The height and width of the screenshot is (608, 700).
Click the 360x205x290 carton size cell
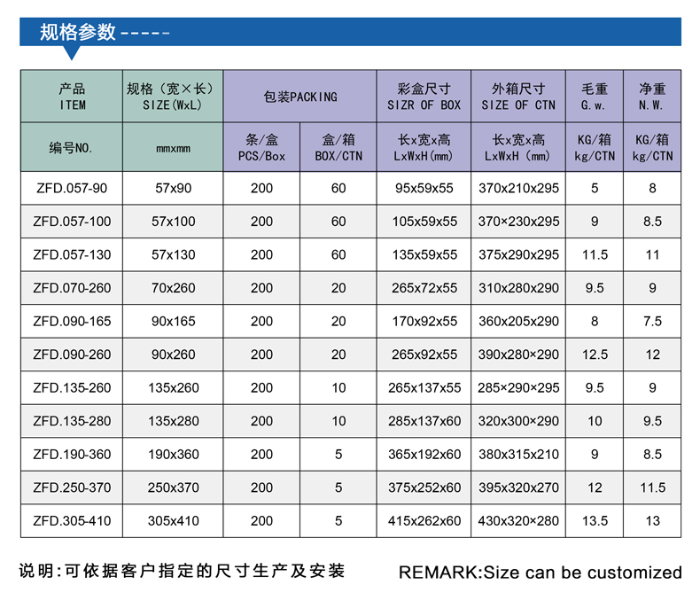(x=518, y=322)
